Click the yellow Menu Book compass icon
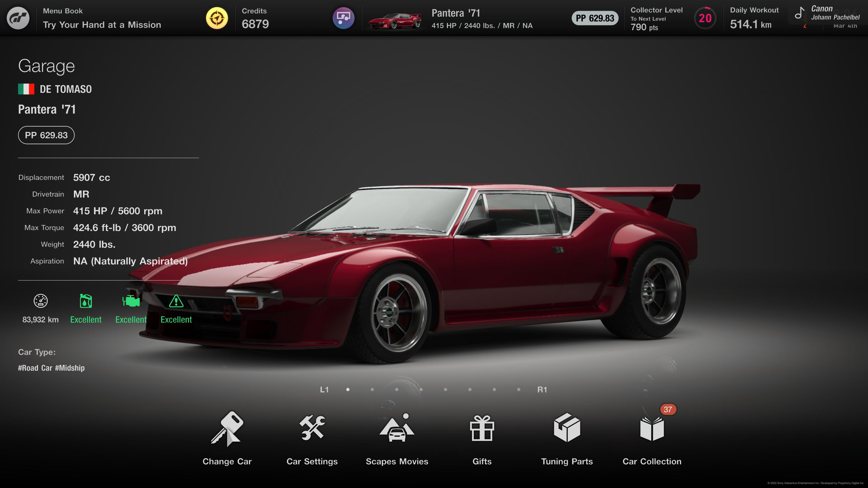 tap(217, 18)
